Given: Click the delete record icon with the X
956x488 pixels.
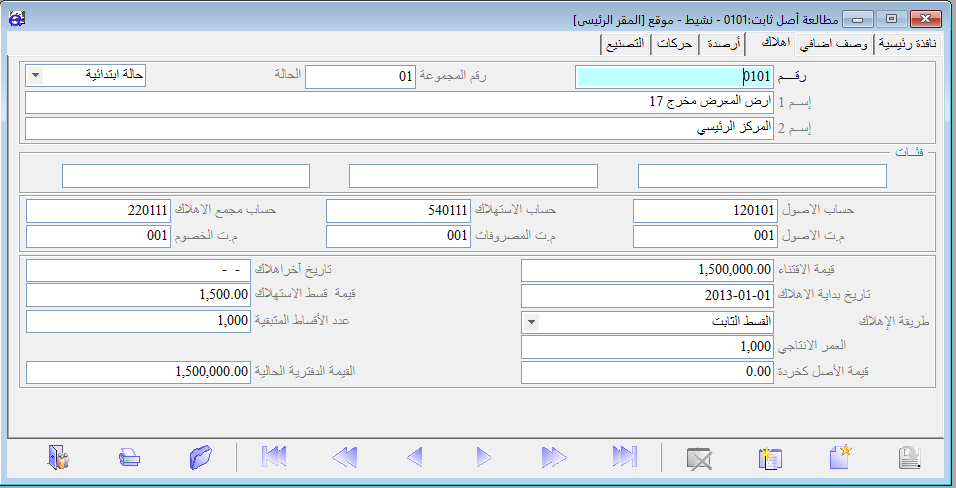Looking at the screenshot, I should 699,458.
